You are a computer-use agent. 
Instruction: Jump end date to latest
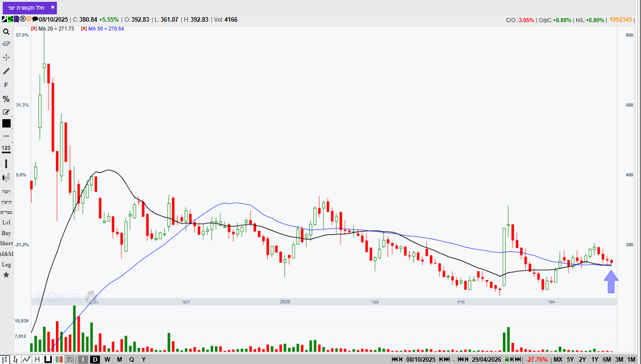(518, 359)
